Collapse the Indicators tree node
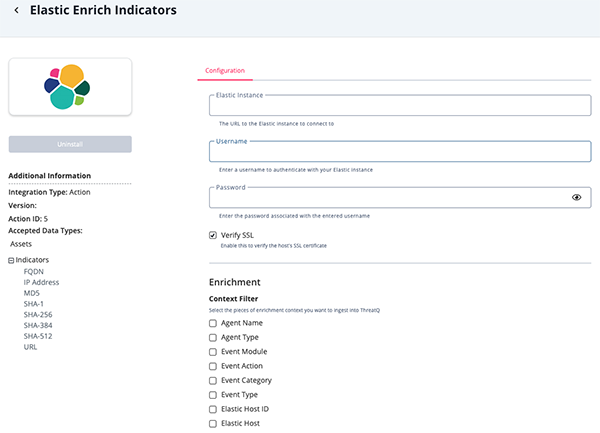Image resolution: width=600 pixels, height=433 pixels. coord(11,260)
